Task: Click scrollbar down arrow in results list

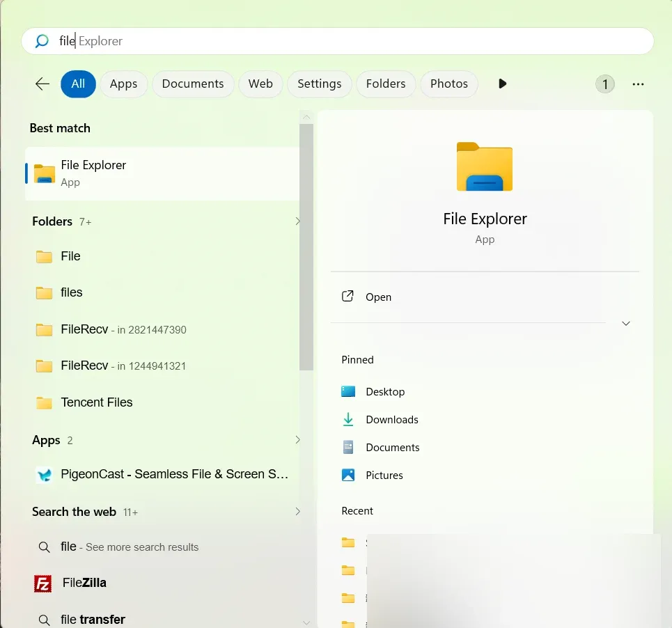Action: 306,622
